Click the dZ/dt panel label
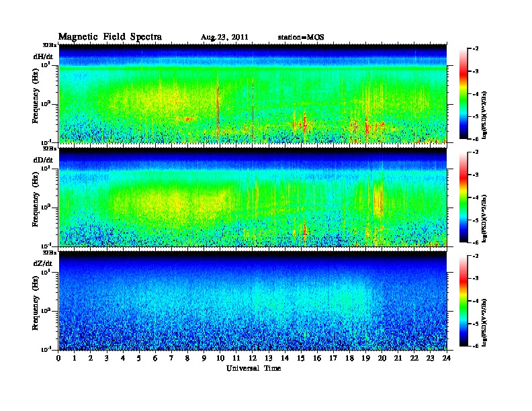This screenshot has width=532, height=411. tap(43, 263)
